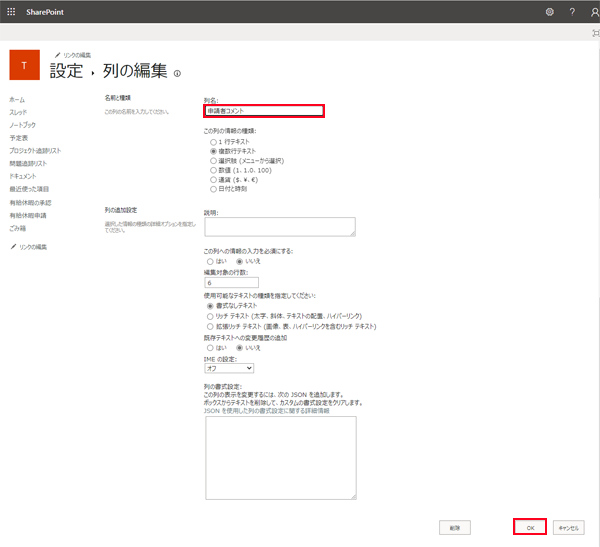The image size is (600, 547).
Task: Click the 列の書式設定 JSON text area
Action: pos(281,458)
